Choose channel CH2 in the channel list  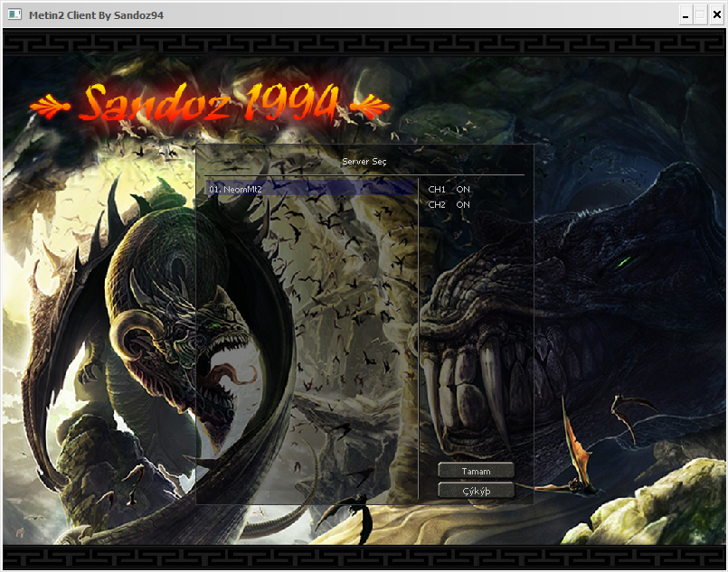(449, 204)
